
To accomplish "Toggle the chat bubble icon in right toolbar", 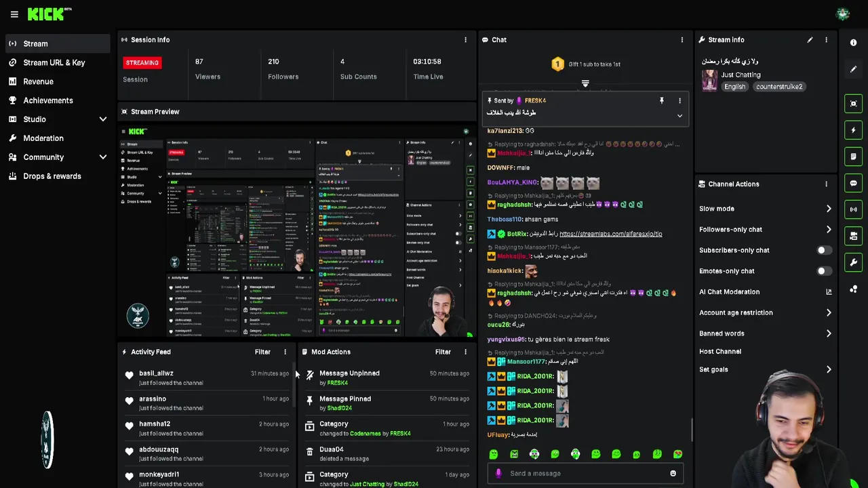I will 854,183.
